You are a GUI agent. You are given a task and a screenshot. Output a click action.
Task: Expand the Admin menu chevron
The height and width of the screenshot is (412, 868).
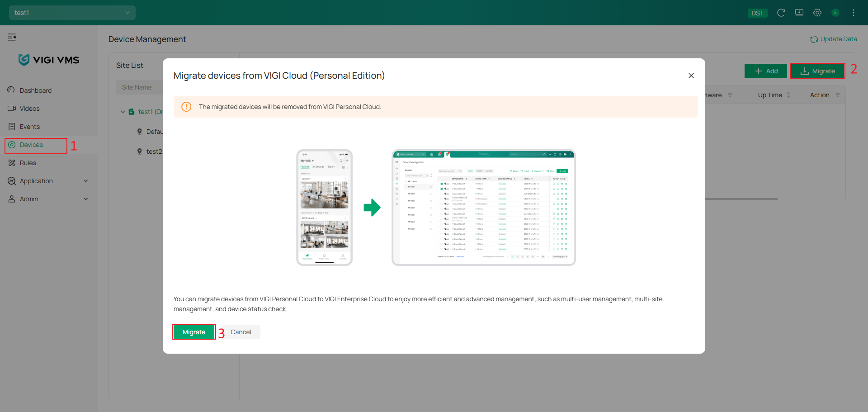(86, 199)
